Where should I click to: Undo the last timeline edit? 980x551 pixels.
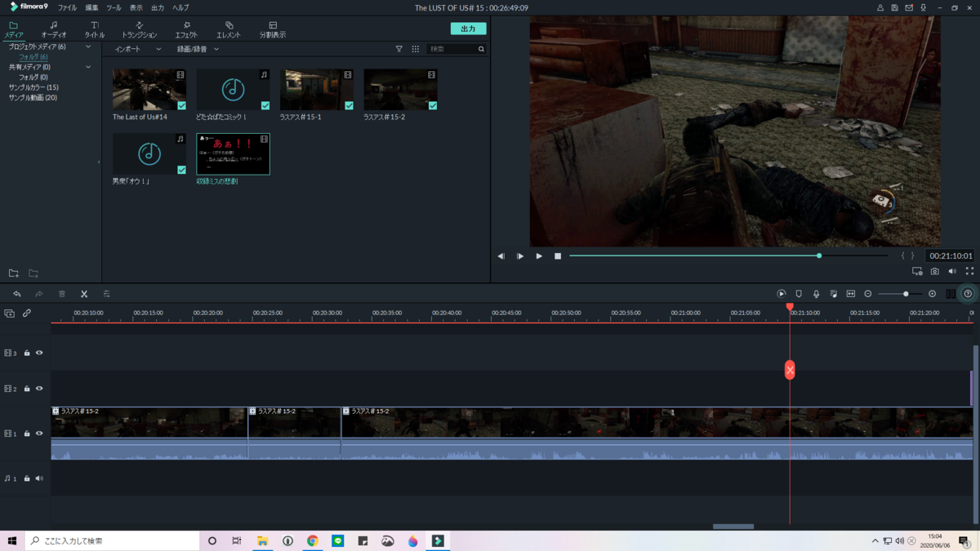[x=16, y=294]
